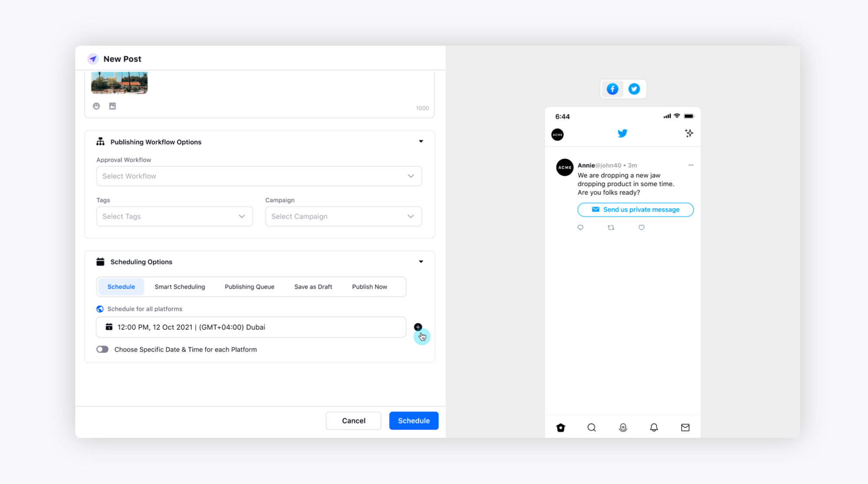This screenshot has height=484, width=868.
Task: Click the send private message envelope icon
Action: coord(595,209)
